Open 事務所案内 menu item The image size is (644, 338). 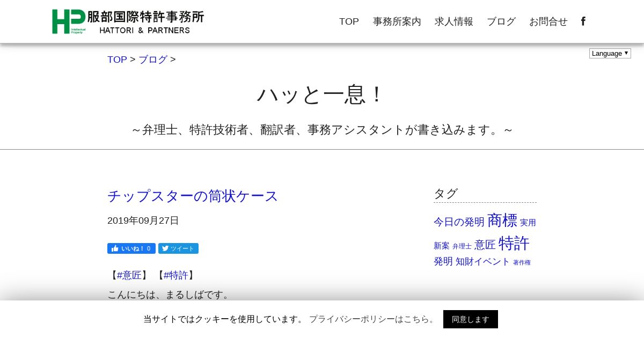click(x=397, y=21)
